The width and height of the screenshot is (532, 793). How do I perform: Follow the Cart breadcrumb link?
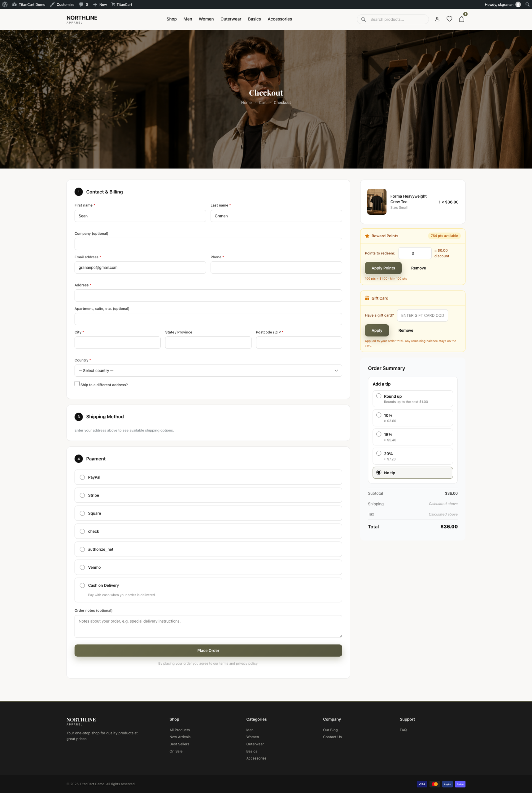[263, 103]
